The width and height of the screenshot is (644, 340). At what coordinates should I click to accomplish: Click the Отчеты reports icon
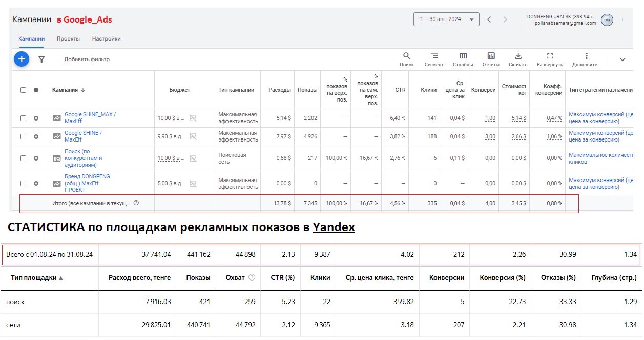point(491,57)
